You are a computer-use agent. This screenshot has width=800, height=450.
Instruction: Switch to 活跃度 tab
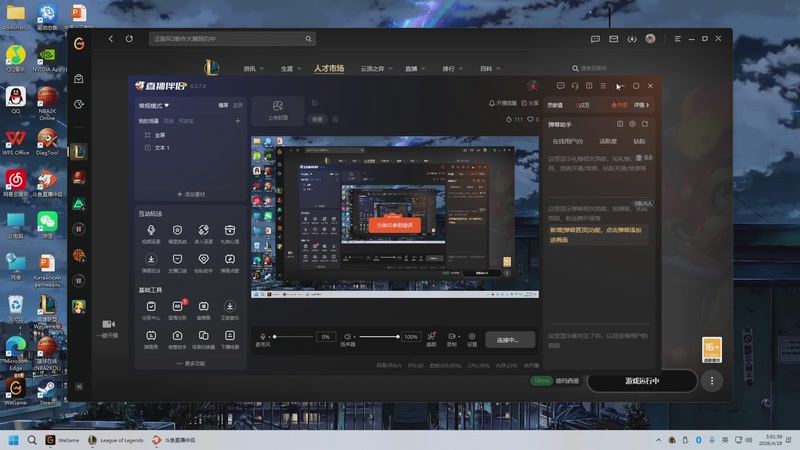608,141
